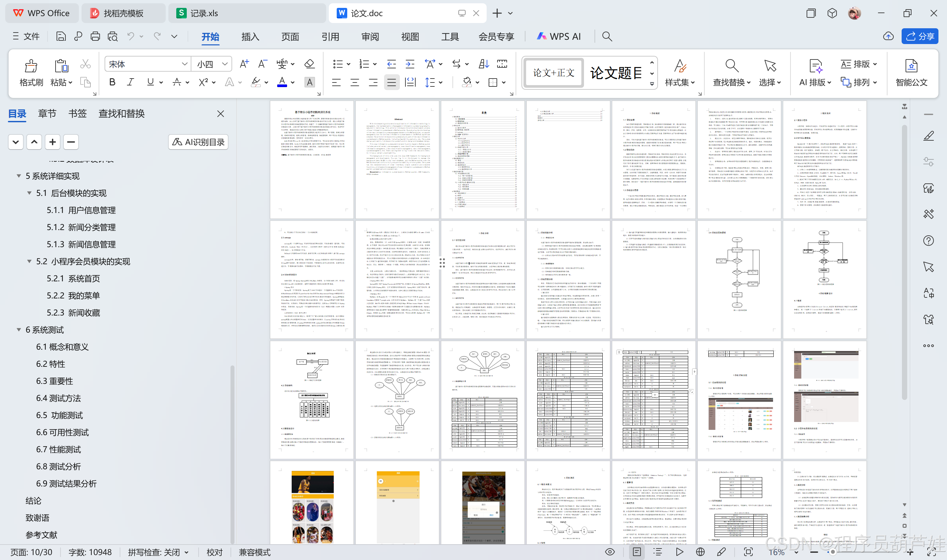
Task: Toggle Center alignment
Action: click(x=354, y=82)
